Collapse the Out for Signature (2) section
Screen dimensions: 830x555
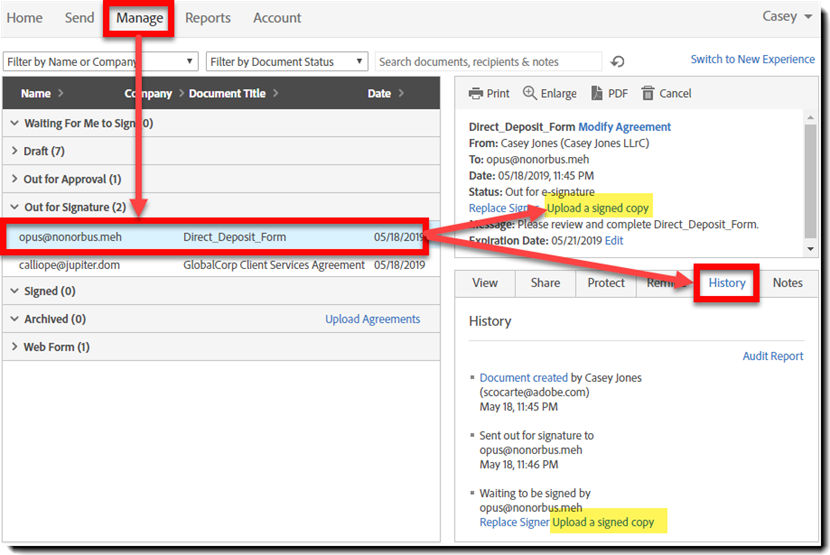(14, 207)
